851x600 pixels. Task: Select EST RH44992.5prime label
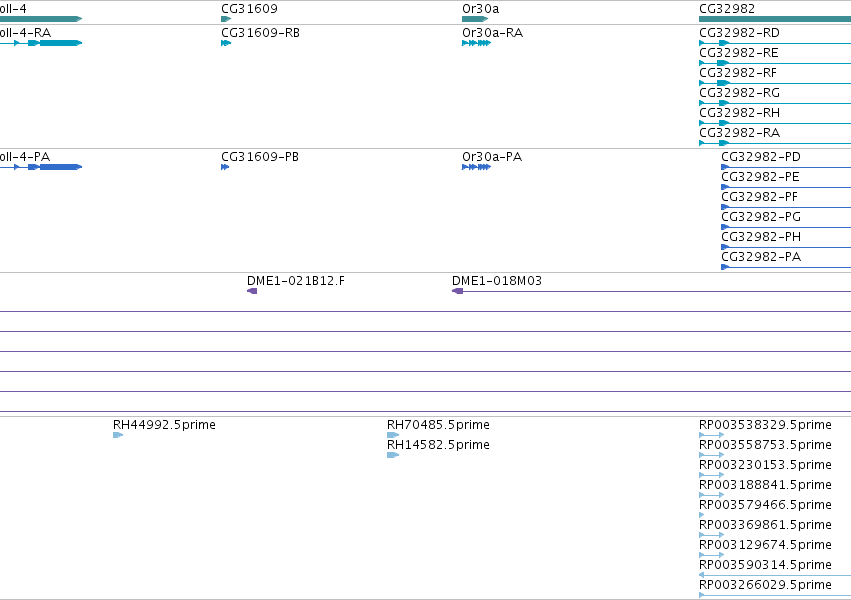(x=164, y=425)
